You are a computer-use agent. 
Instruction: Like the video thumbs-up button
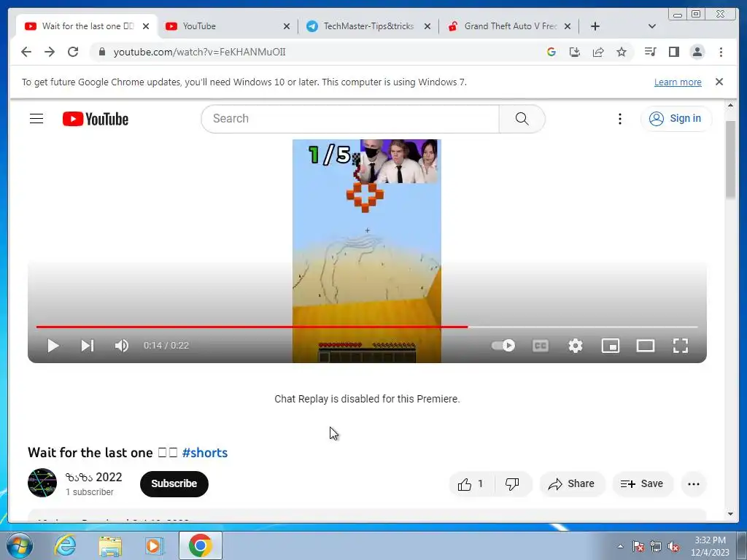471,484
